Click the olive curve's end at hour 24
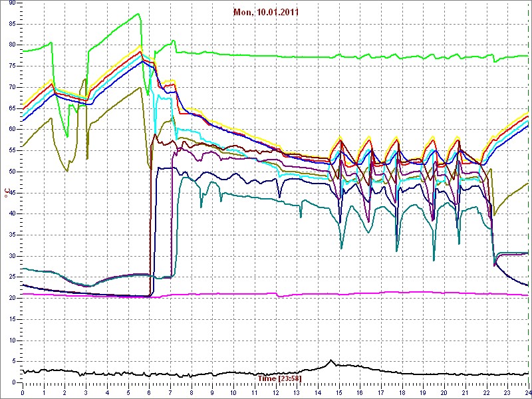This screenshot has width=532, height=399. (527, 183)
